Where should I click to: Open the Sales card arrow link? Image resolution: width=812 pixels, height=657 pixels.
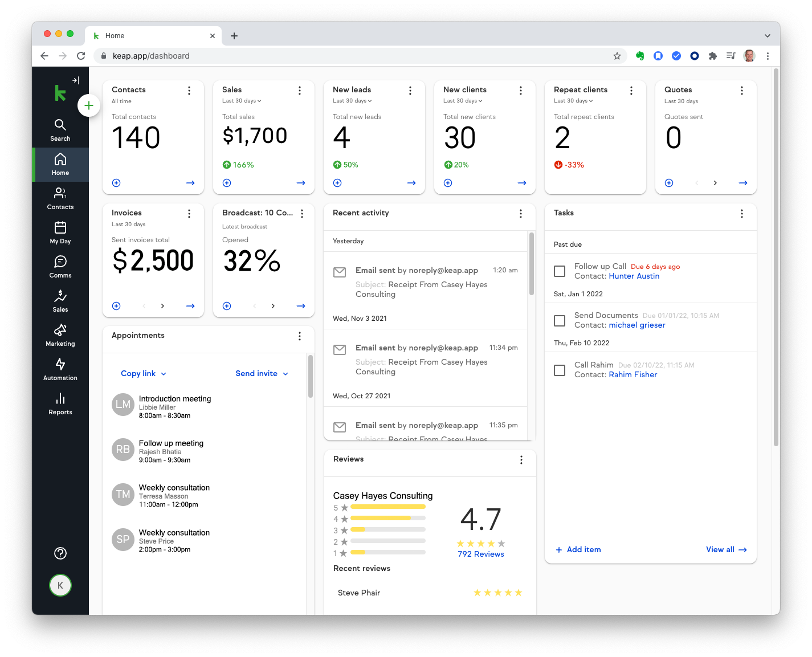pos(301,183)
